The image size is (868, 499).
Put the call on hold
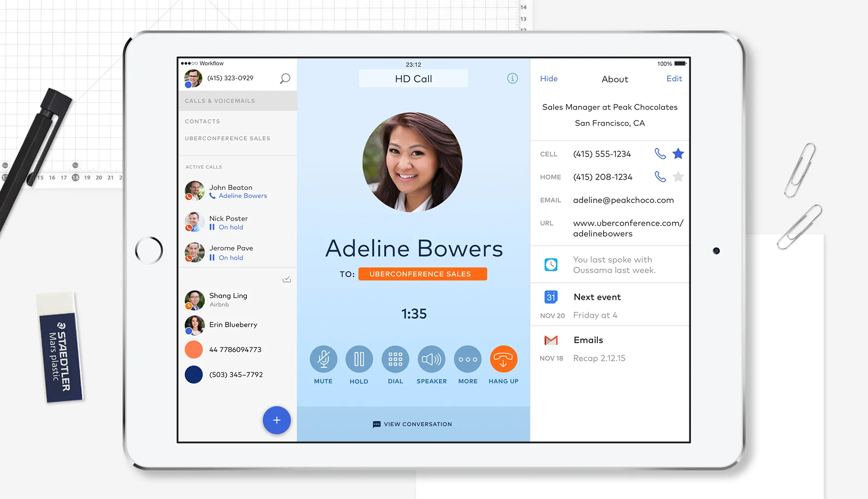coord(359,359)
